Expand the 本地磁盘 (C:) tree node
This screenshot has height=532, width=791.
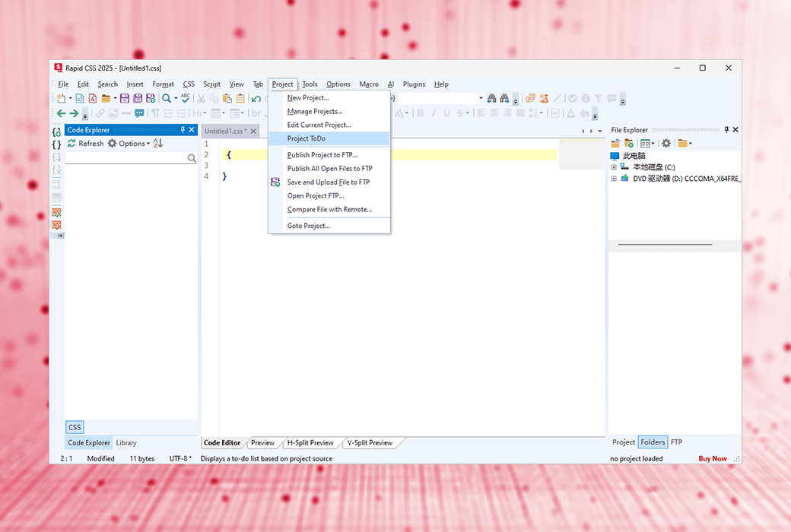(614, 167)
